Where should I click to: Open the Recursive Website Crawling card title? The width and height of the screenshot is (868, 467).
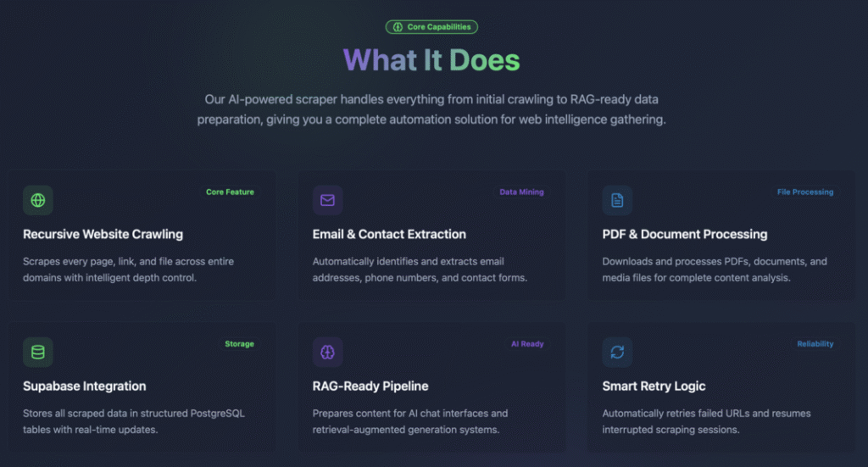103,234
